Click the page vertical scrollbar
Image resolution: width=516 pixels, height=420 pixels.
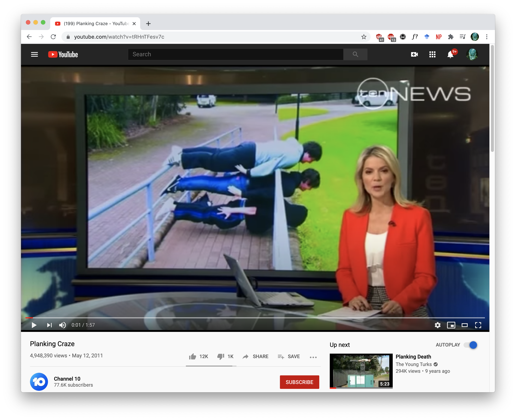(x=492, y=98)
